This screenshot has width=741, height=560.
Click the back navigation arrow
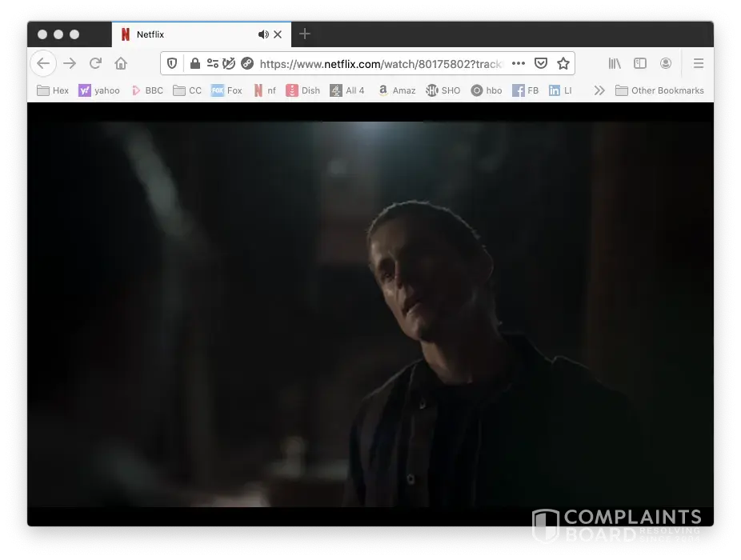43,63
